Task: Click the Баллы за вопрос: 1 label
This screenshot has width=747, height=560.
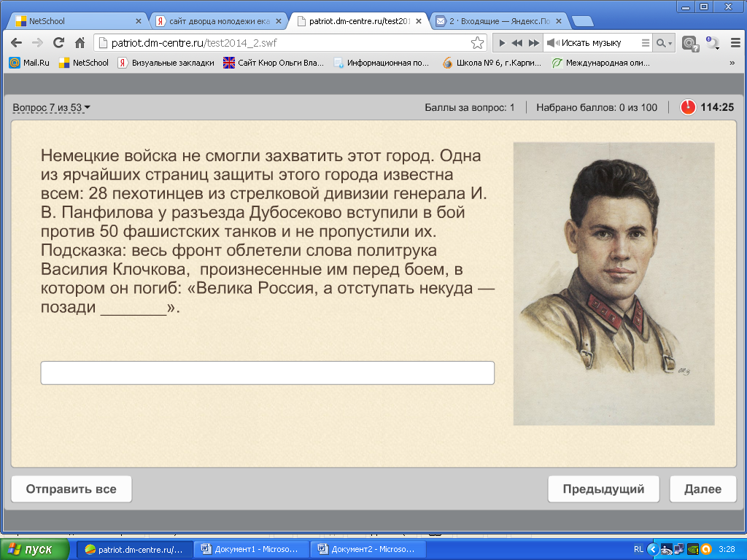Action: pyautogui.click(x=469, y=108)
